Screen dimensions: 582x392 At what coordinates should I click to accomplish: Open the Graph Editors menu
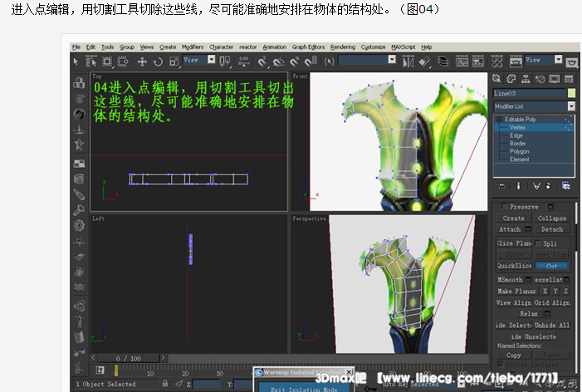point(308,47)
